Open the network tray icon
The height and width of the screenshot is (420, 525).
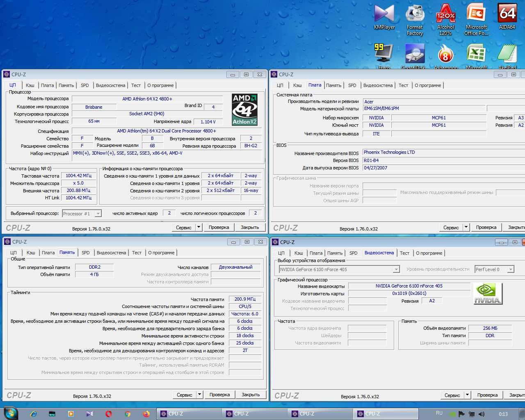pyautogui.click(x=472, y=414)
